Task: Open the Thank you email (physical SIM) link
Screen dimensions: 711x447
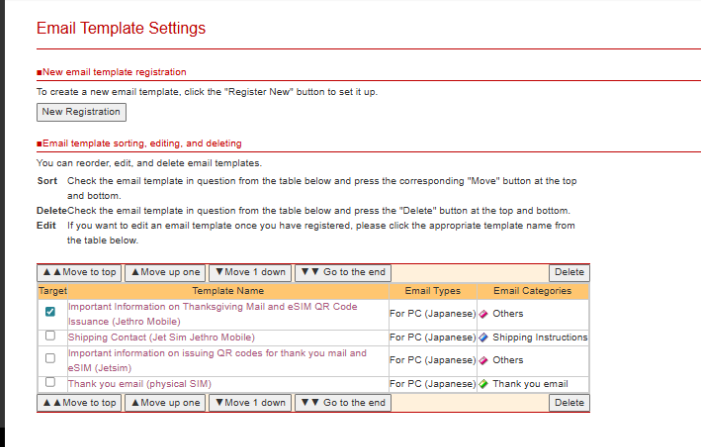Action: coord(139,384)
